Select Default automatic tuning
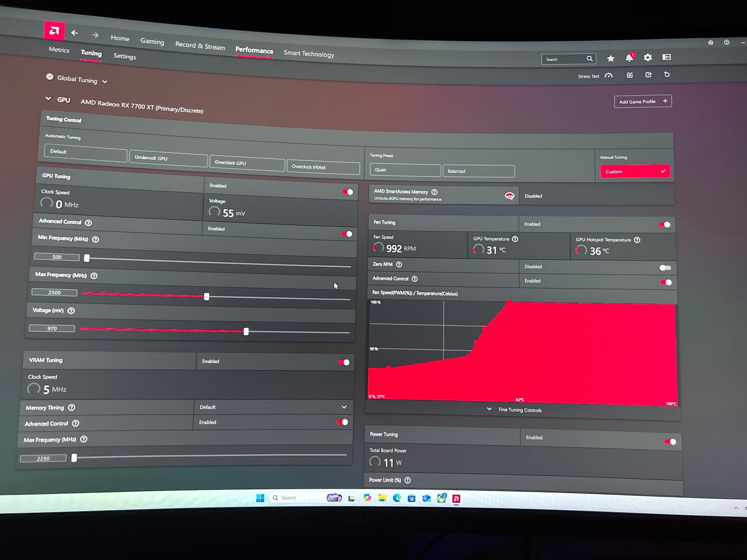747x560 pixels. coord(86,153)
